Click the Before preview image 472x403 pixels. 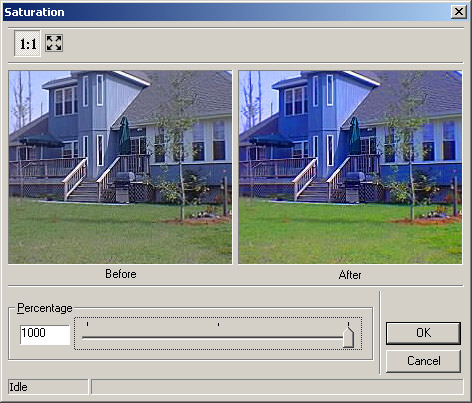tap(120, 167)
